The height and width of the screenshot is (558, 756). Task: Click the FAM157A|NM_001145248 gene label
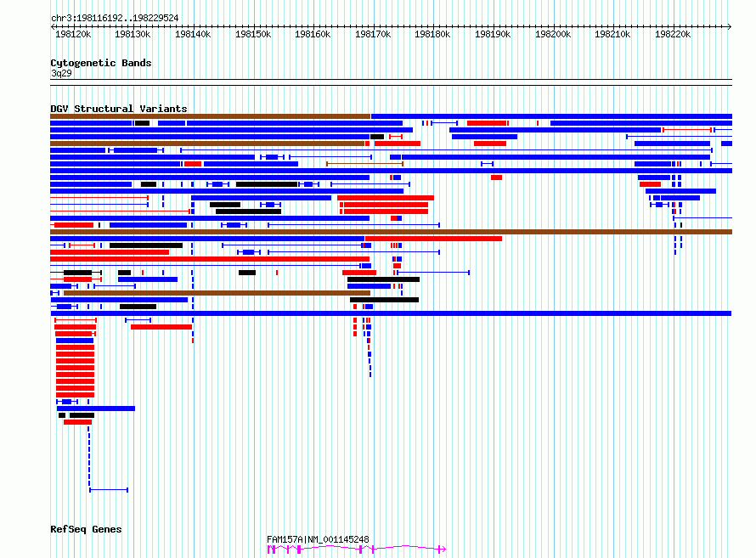(x=318, y=539)
